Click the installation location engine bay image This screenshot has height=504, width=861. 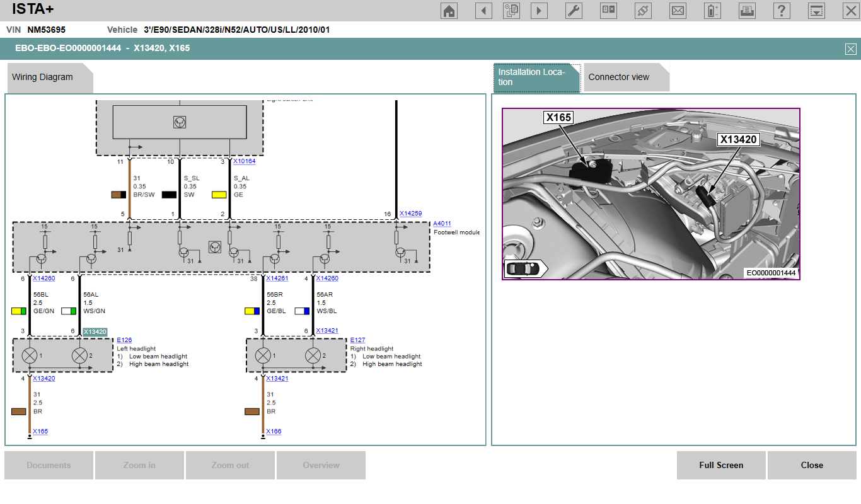click(650, 194)
